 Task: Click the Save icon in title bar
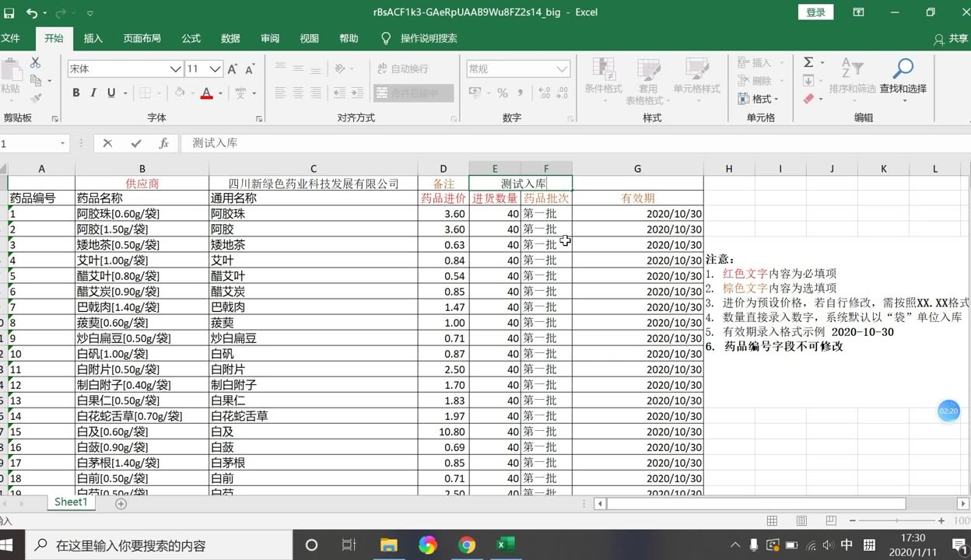tap(9, 12)
